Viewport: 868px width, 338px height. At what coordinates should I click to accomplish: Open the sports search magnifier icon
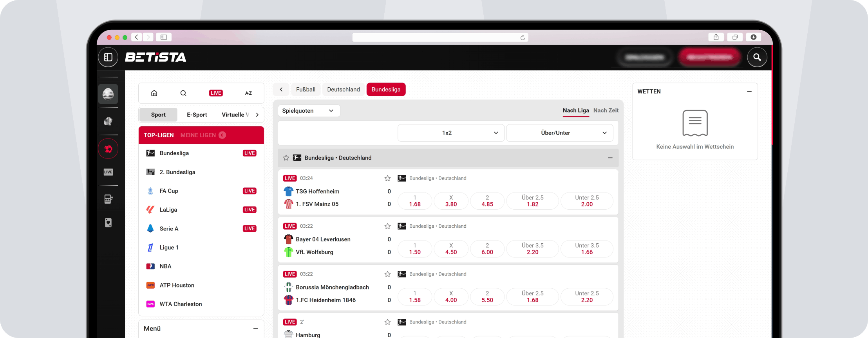(x=183, y=93)
